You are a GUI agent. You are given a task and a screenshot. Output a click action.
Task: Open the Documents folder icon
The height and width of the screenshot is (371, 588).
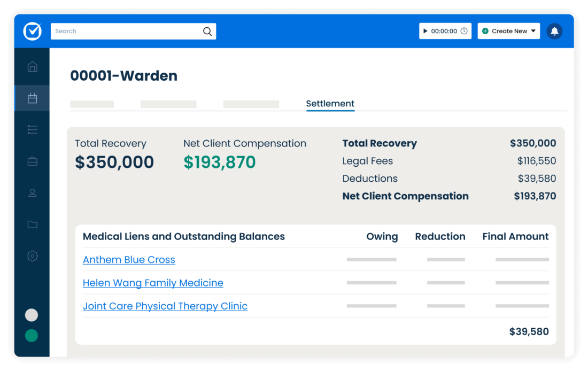(32, 225)
